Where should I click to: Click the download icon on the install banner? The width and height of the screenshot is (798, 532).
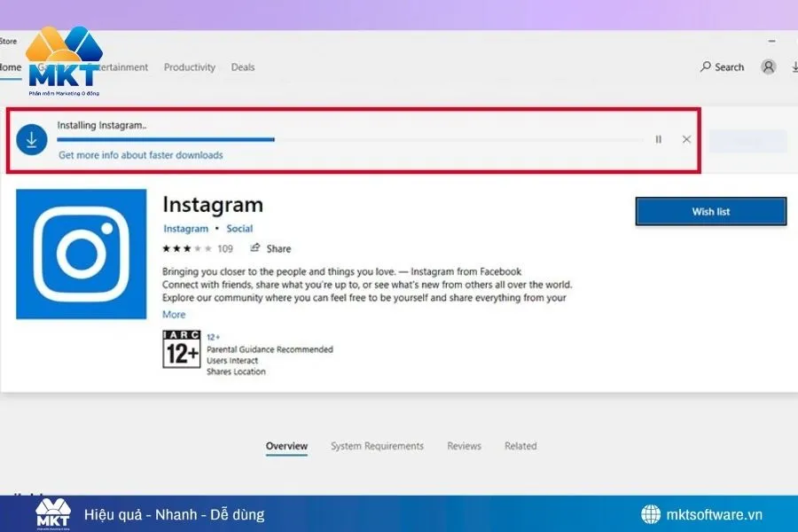pos(32,139)
